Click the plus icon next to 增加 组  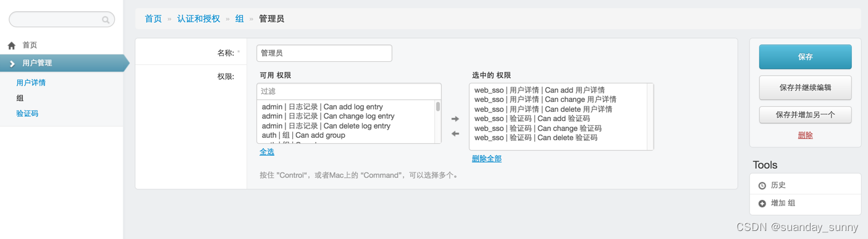(x=762, y=203)
